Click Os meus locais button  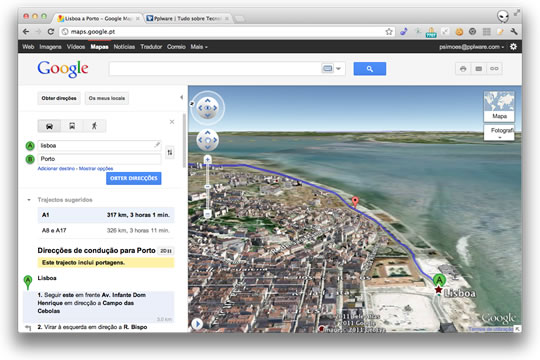point(107,98)
